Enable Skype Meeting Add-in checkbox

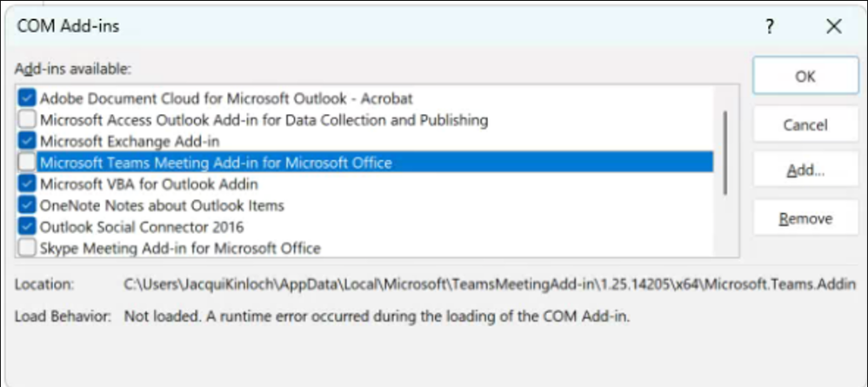(x=27, y=248)
